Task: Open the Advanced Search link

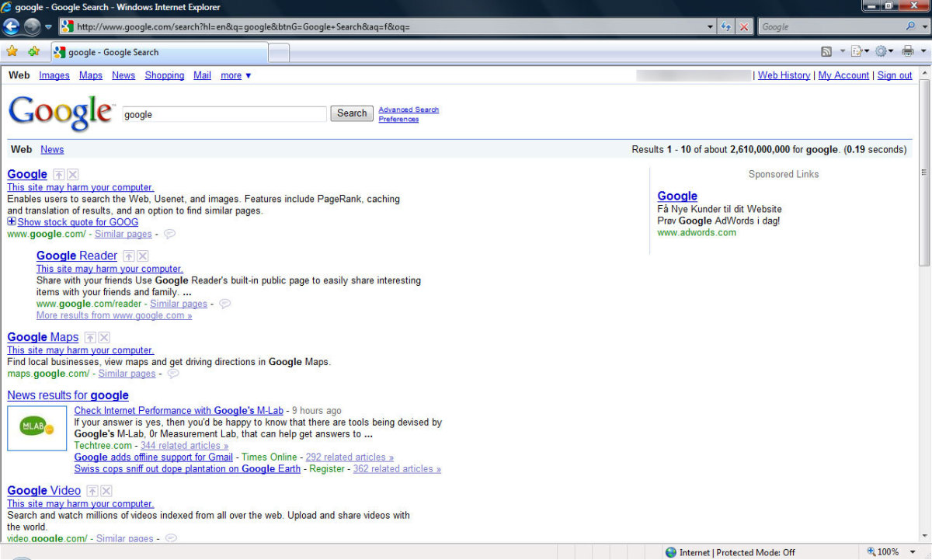Action: (409, 110)
